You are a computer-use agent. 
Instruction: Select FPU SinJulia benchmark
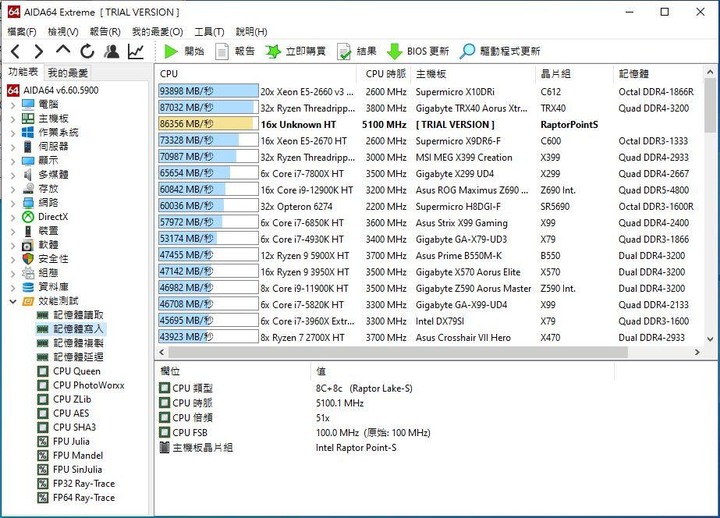click(x=70, y=469)
